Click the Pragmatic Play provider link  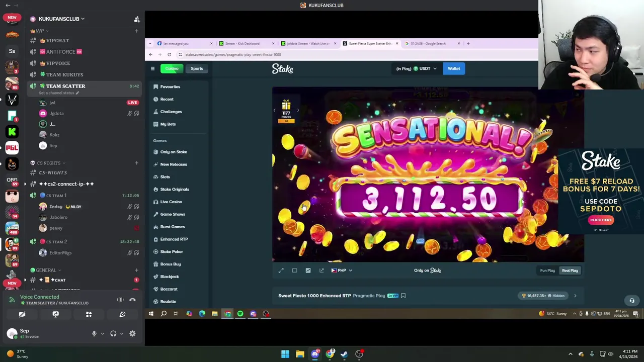(x=369, y=296)
